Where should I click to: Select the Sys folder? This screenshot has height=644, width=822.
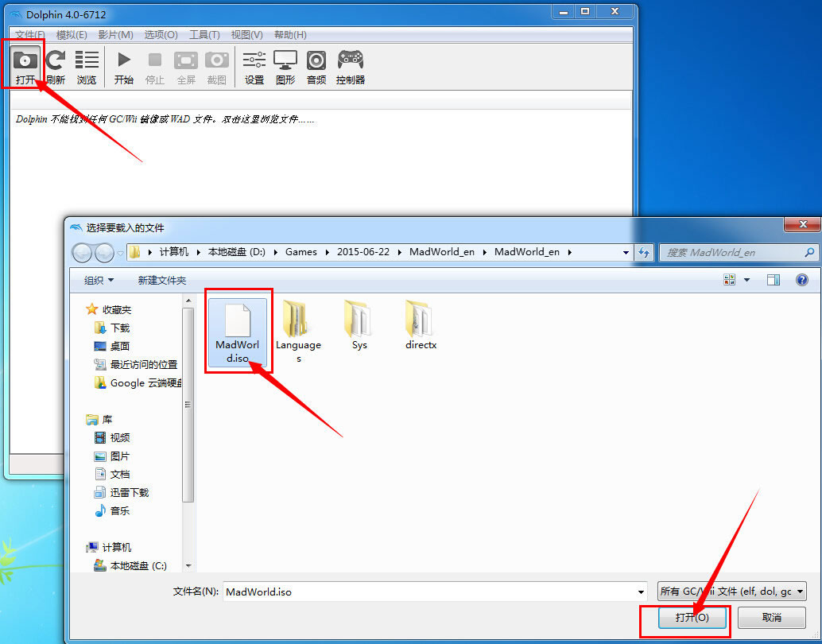click(359, 325)
